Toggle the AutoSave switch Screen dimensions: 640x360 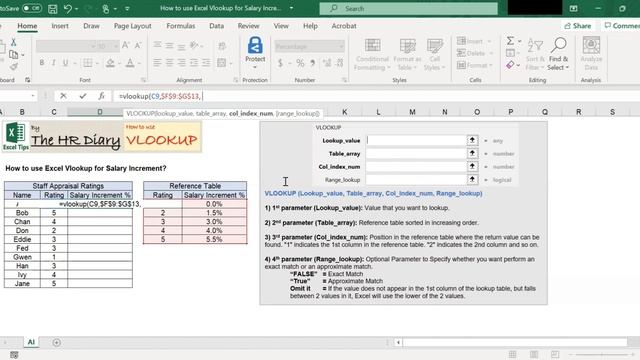[x=31, y=8]
